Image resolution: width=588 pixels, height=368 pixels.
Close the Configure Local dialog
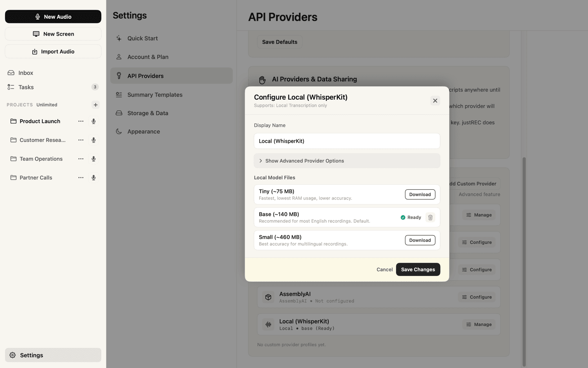(435, 101)
